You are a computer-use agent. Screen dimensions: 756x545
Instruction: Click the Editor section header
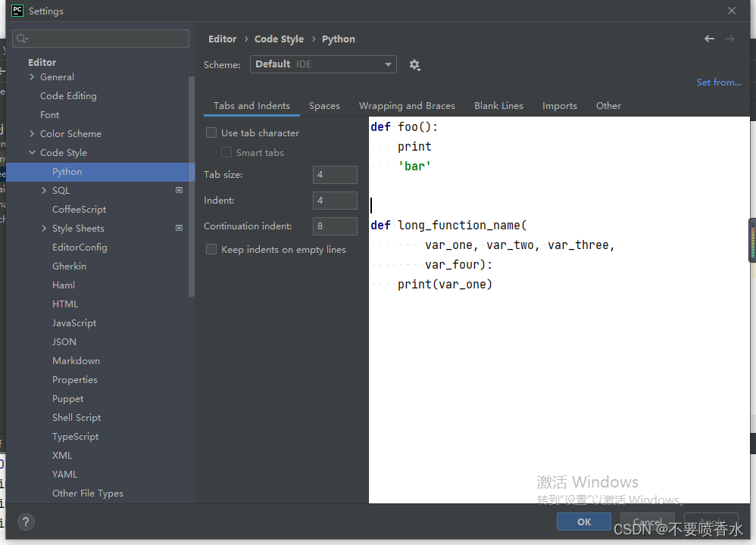point(42,62)
